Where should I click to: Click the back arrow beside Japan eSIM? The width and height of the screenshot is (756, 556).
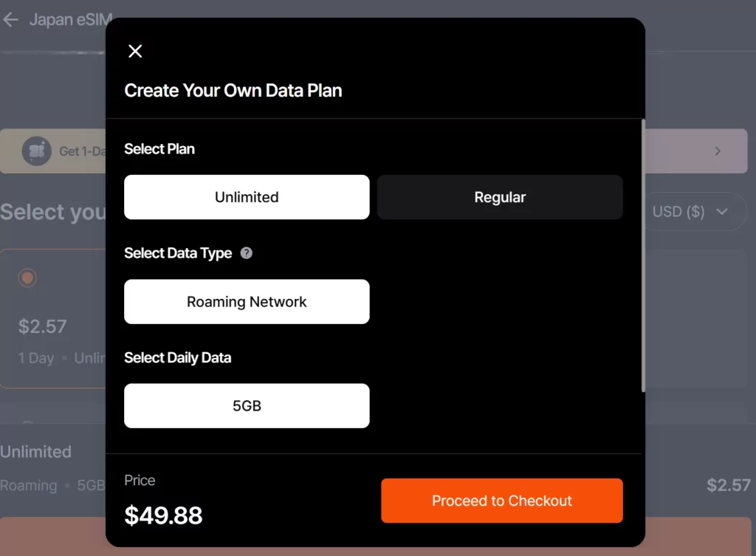[10, 20]
